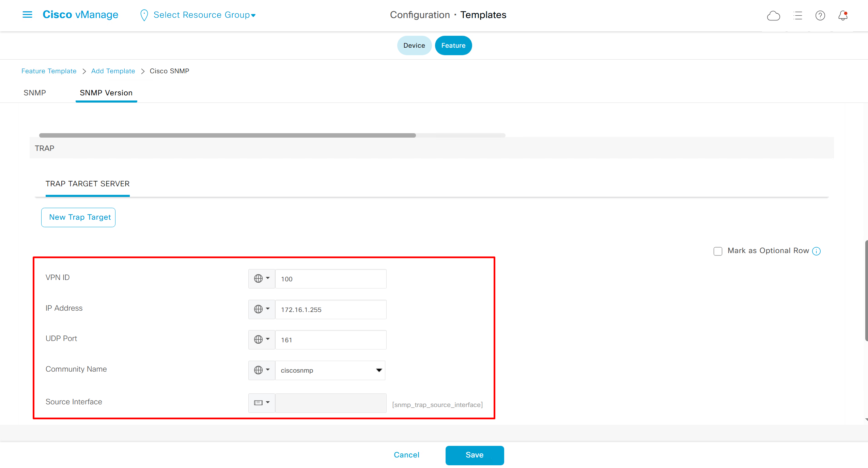
Task: Select the TRAP TARGET SERVER tab
Action: coord(88,184)
